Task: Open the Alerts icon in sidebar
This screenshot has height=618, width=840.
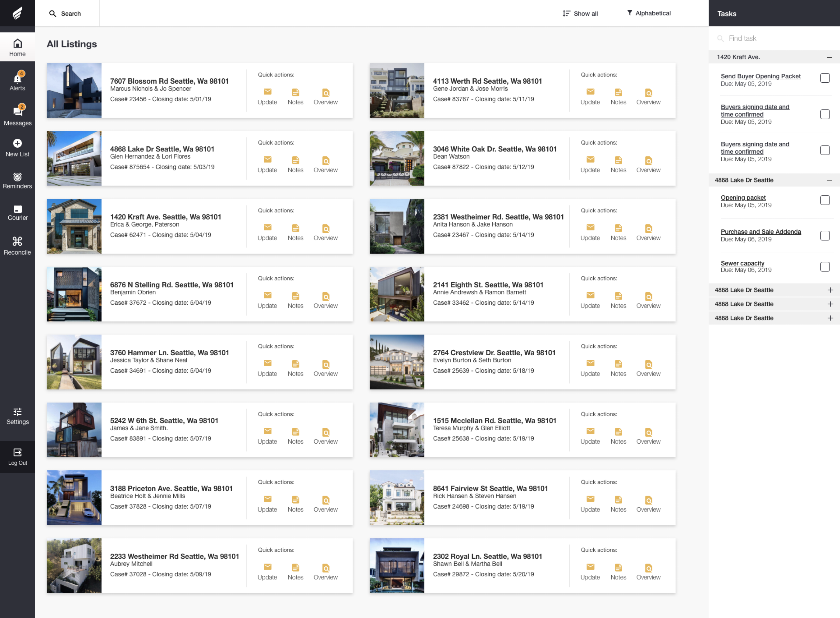Action: (17, 81)
